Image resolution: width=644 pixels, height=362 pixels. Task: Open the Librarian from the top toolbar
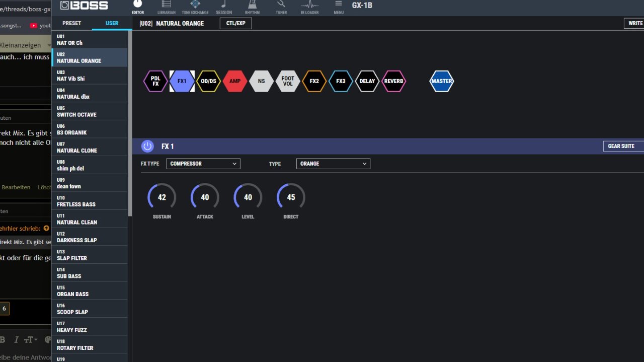[x=166, y=6]
